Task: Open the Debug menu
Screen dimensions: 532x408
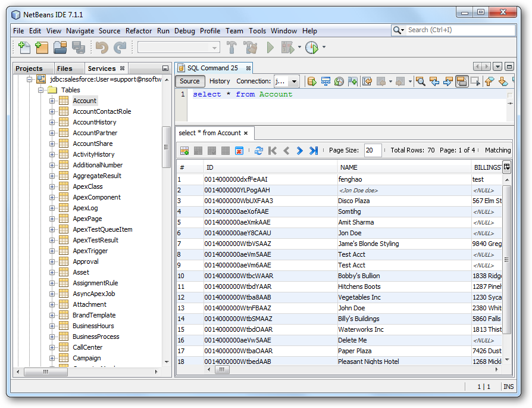Action: [184, 31]
